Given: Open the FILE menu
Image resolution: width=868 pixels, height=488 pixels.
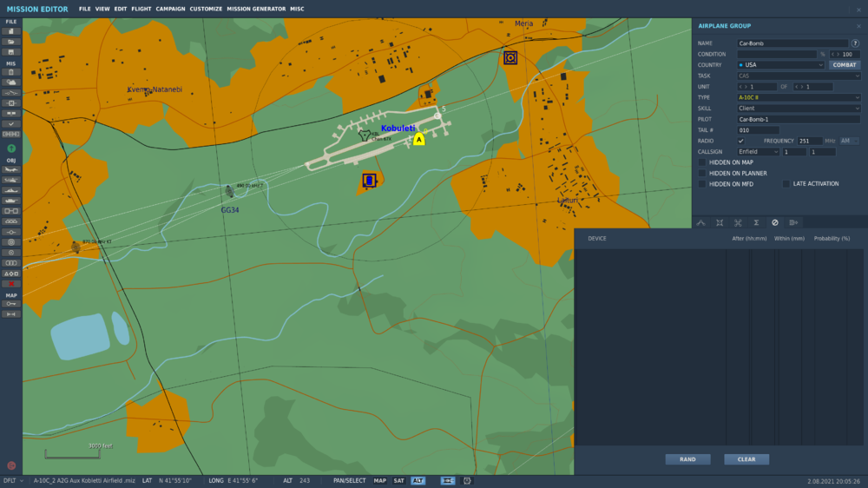Looking at the screenshot, I should [x=85, y=9].
